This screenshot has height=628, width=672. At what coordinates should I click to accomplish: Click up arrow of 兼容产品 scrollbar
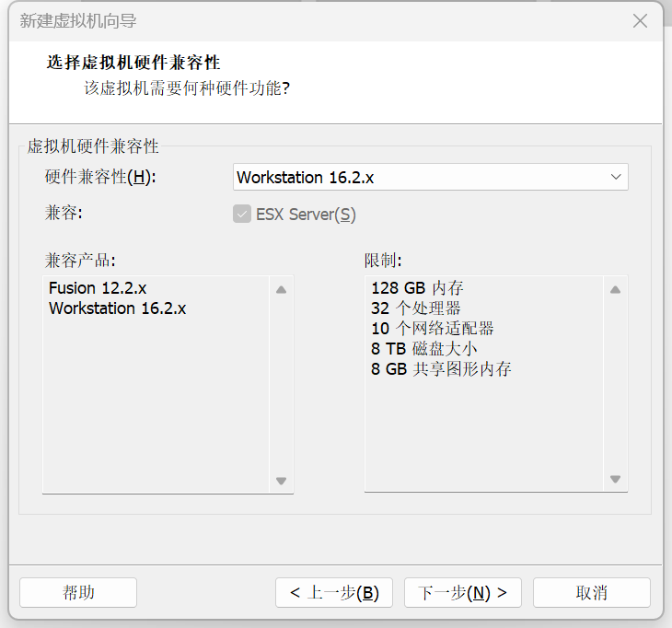click(281, 290)
